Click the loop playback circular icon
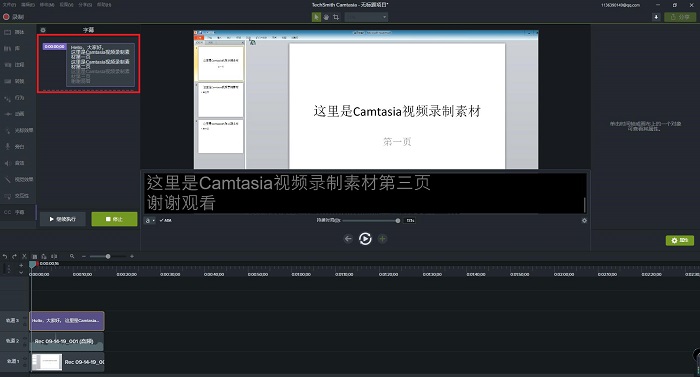The image size is (700, 377). [365, 239]
